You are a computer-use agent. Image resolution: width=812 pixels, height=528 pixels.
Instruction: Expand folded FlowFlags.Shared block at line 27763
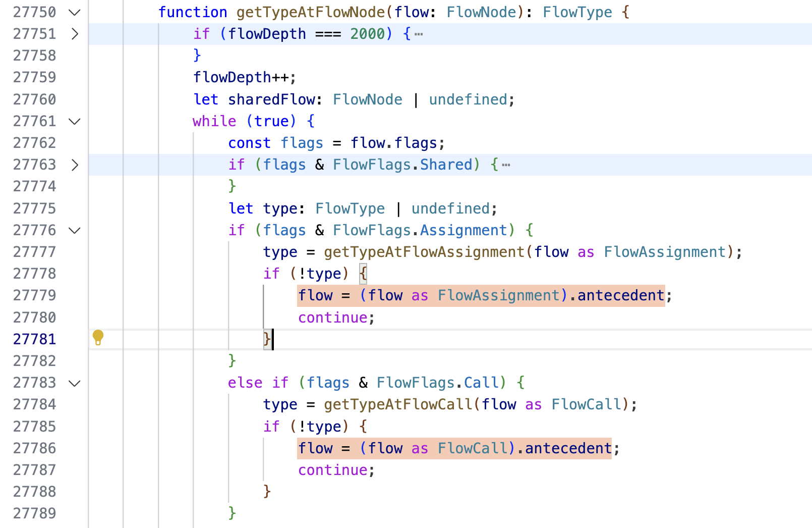pos(75,165)
